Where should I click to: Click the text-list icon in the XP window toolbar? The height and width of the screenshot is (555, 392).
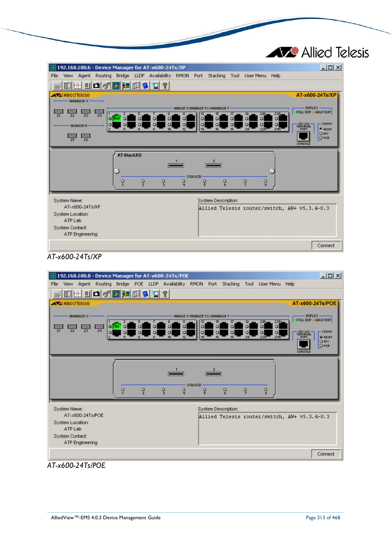(x=87, y=85)
